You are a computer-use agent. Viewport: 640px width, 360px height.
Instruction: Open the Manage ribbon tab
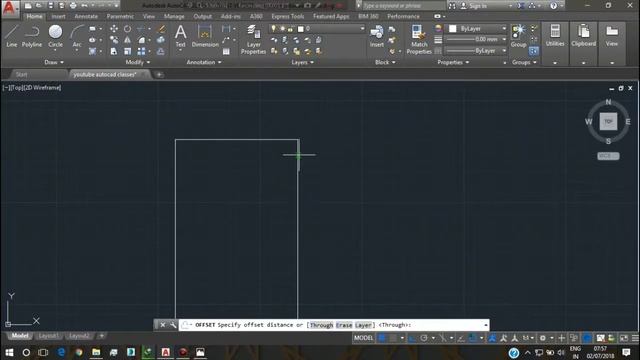coord(174,16)
